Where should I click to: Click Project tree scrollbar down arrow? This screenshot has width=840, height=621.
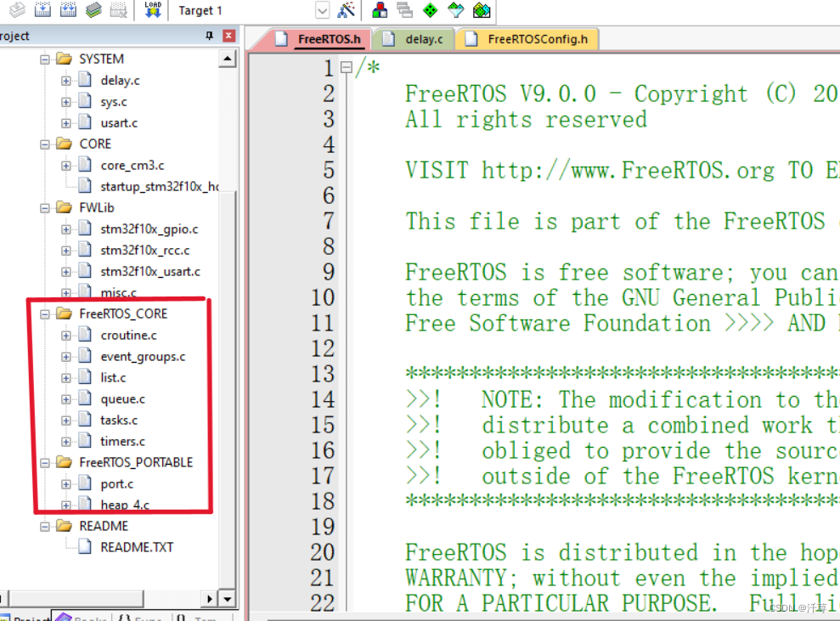pos(228,599)
